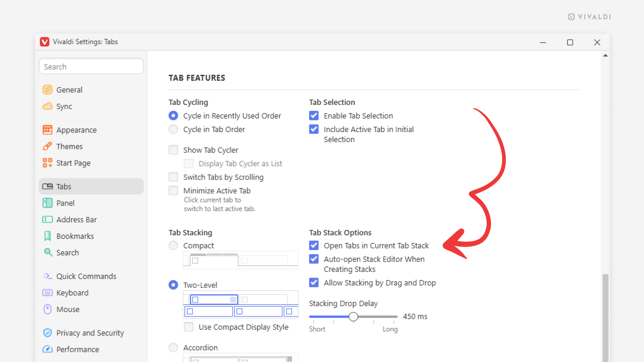
Task: Select the Themes paintbrush icon
Action: [x=48, y=146]
